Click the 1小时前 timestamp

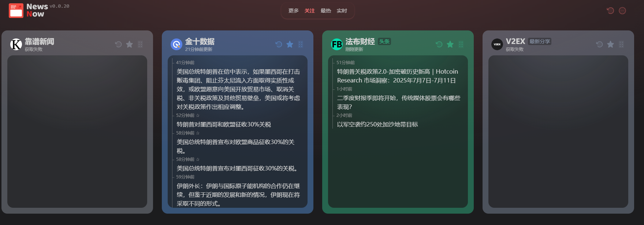(345, 89)
